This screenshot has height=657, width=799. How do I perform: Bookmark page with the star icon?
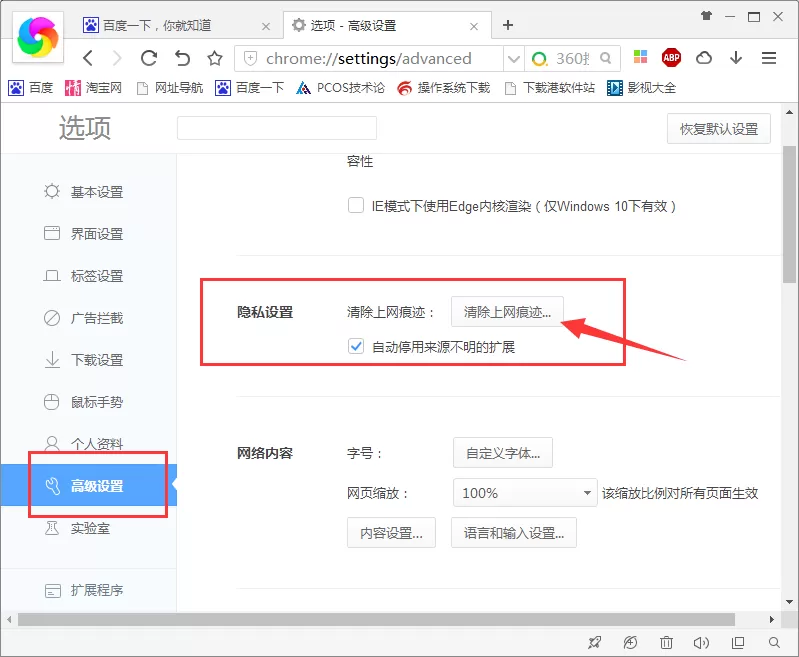(215, 58)
